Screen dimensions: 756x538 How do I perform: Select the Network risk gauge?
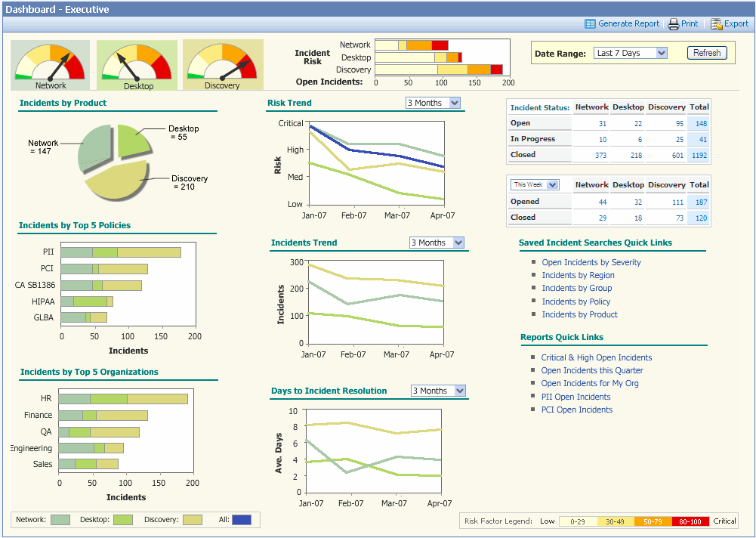click(51, 65)
